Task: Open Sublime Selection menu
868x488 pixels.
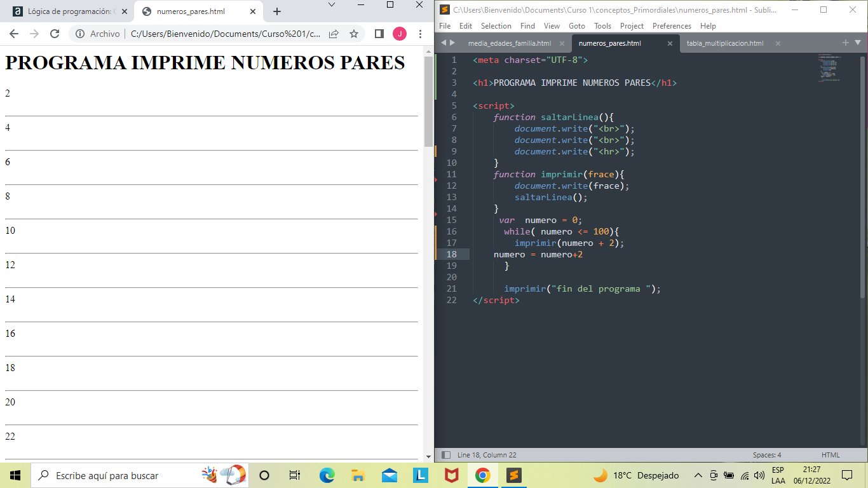Action: click(496, 26)
